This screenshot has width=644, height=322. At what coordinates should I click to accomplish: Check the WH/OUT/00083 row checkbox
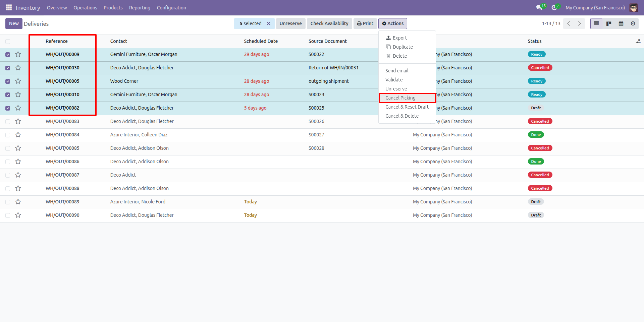pos(8,122)
